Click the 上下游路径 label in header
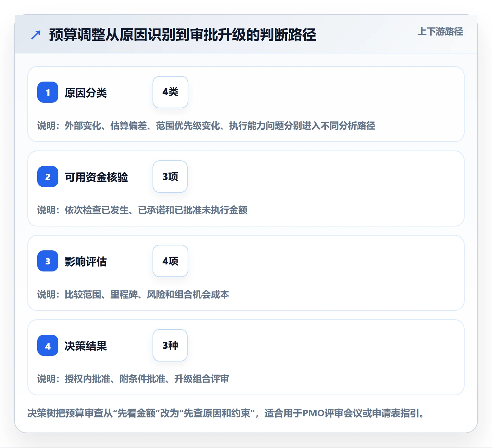Screen dimensions: 492x448 tap(440, 32)
